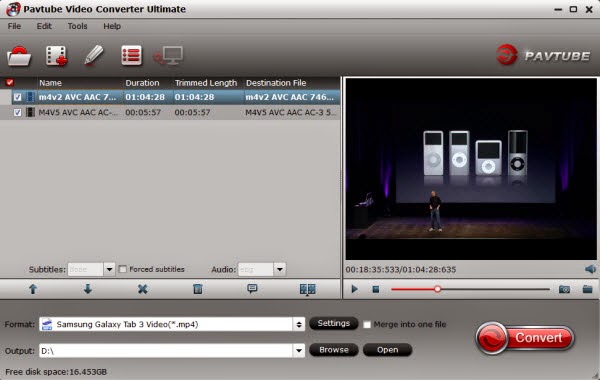Check Merge into one file

(x=367, y=325)
